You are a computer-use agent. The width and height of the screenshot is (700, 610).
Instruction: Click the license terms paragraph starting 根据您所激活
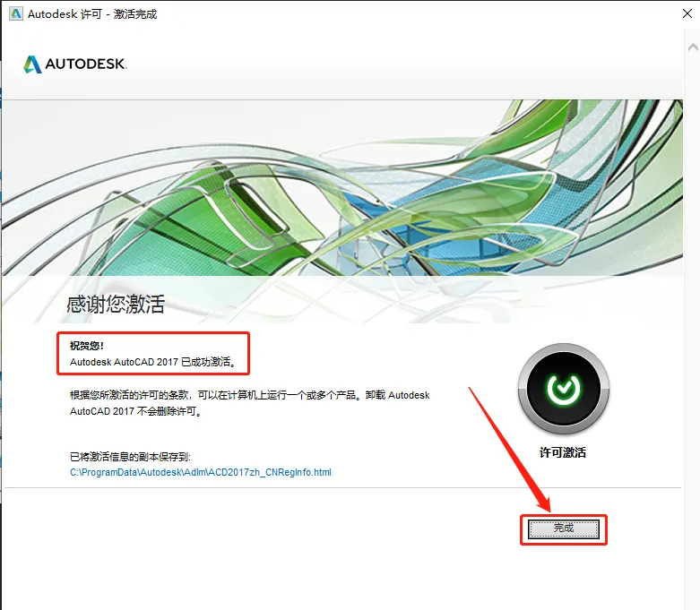click(x=249, y=403)
